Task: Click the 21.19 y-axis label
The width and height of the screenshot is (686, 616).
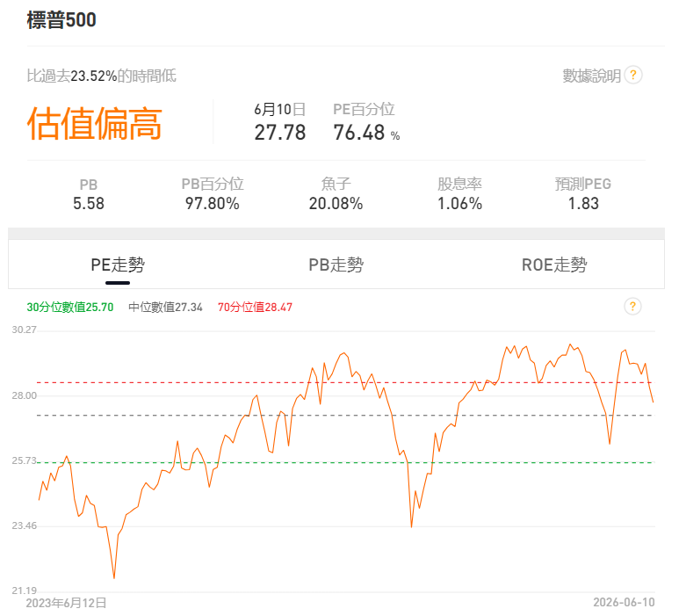Action: (24, 591)
